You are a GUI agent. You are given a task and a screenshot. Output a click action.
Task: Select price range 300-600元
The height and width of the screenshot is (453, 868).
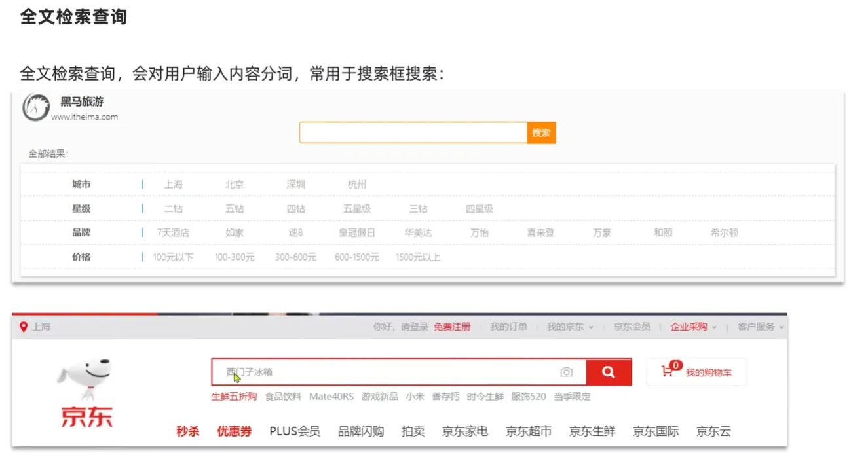pos(295,257)
